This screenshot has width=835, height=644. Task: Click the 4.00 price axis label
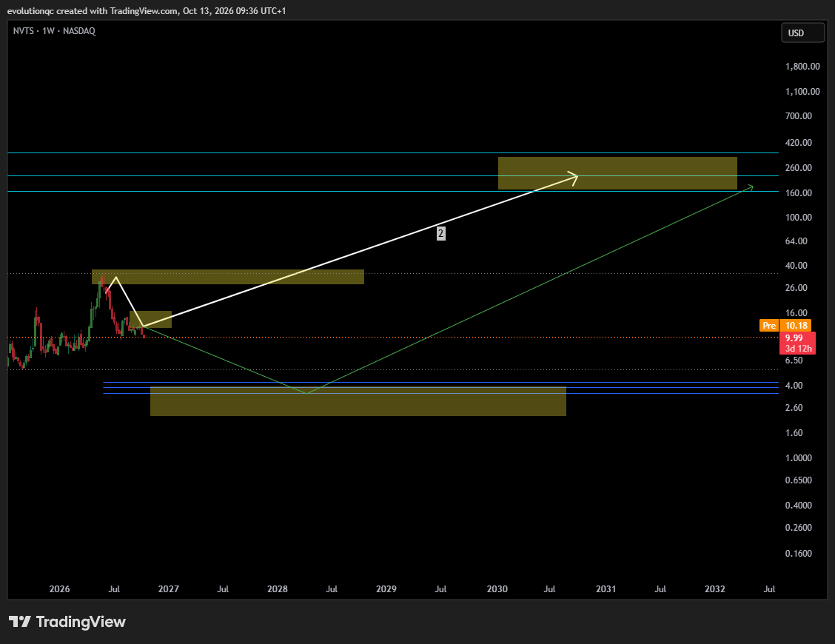tap(794, 386)
